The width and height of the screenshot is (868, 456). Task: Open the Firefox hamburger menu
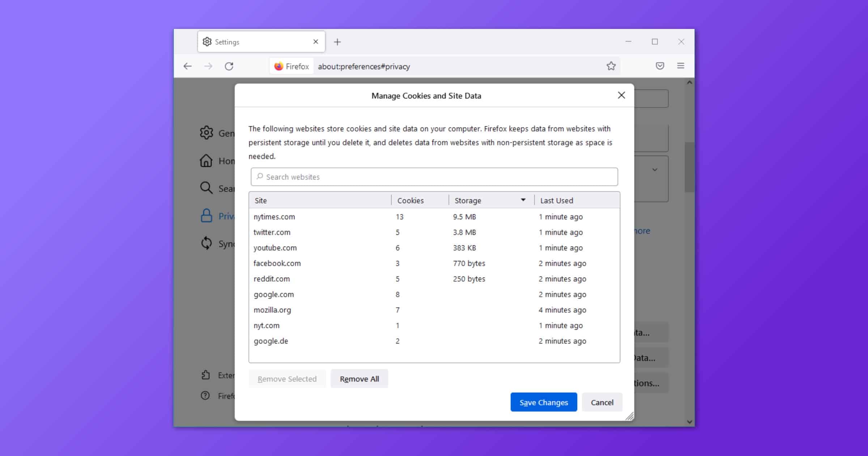680,66
